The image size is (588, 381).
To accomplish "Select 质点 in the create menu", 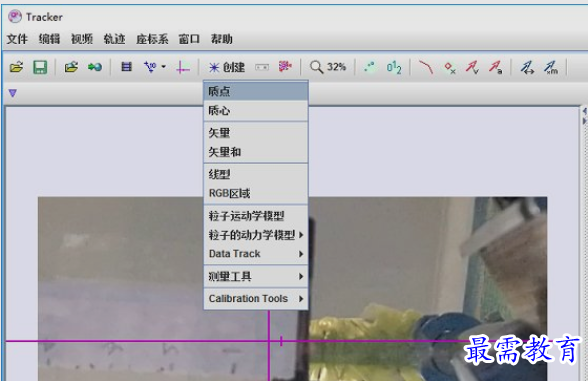I will [x=256, y=91].
